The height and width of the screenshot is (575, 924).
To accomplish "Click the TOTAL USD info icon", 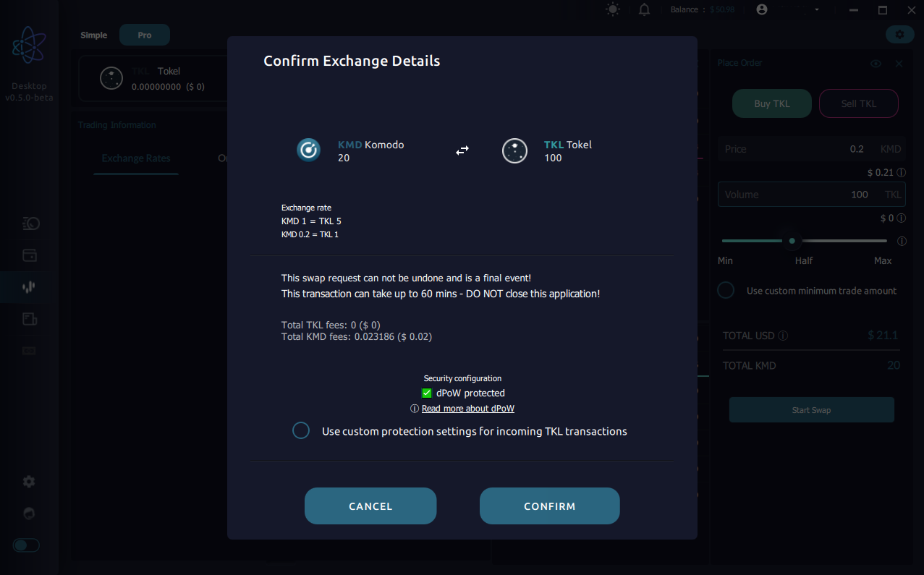I will click(784, 336).
